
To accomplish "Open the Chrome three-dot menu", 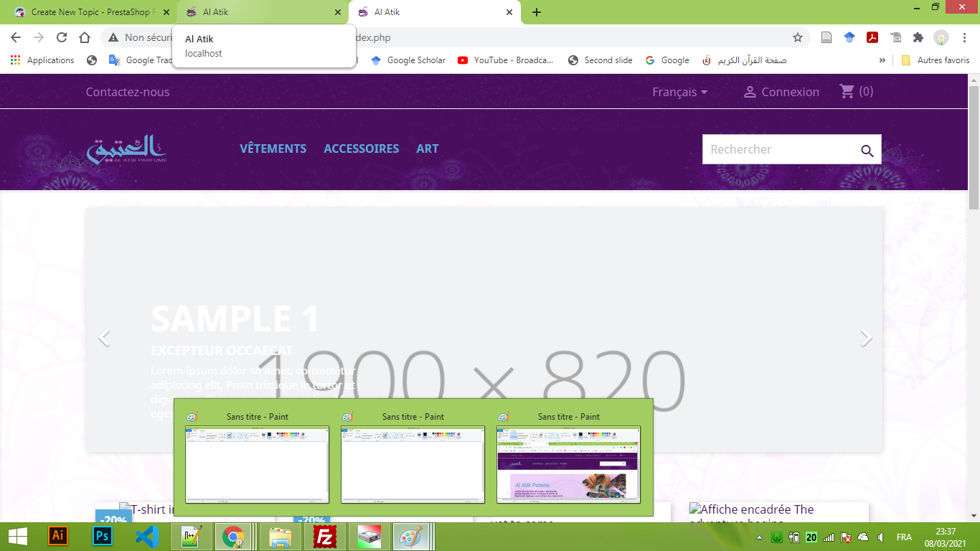I will (963, 37).
